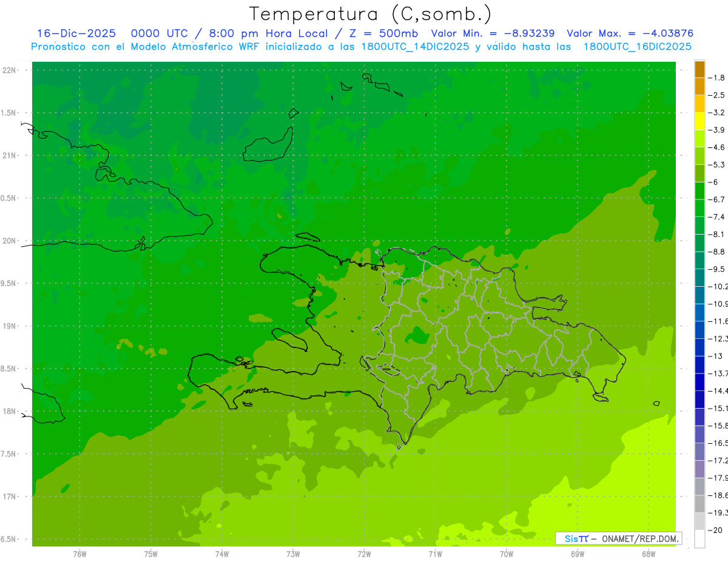Click the "22N" latitude axis label
Screen dimensions: 728x562
point(10,70)
